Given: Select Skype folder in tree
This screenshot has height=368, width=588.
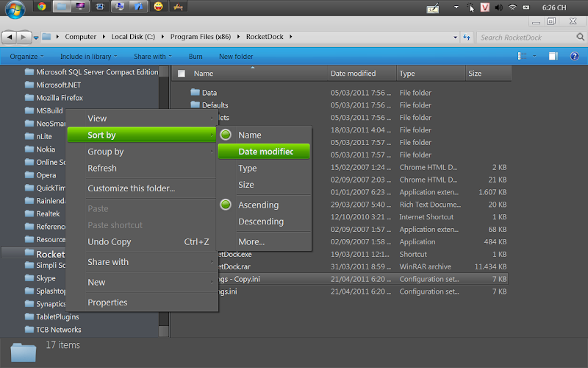Looking at the screenshot, I should 40,278.
